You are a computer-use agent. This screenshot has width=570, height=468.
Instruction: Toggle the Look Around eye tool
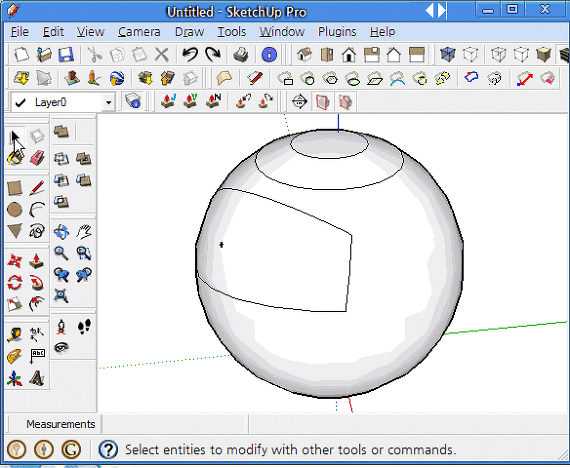61,348
